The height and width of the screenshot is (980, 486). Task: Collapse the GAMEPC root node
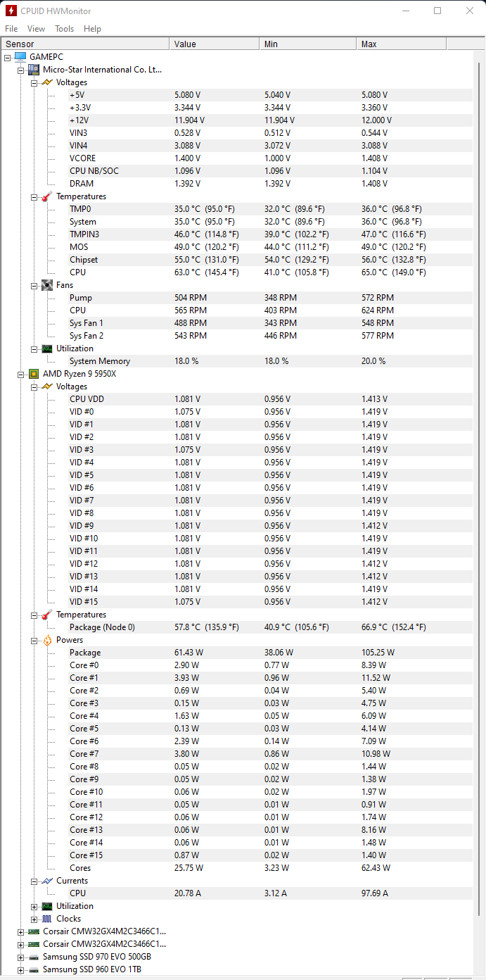pos(7,57)
